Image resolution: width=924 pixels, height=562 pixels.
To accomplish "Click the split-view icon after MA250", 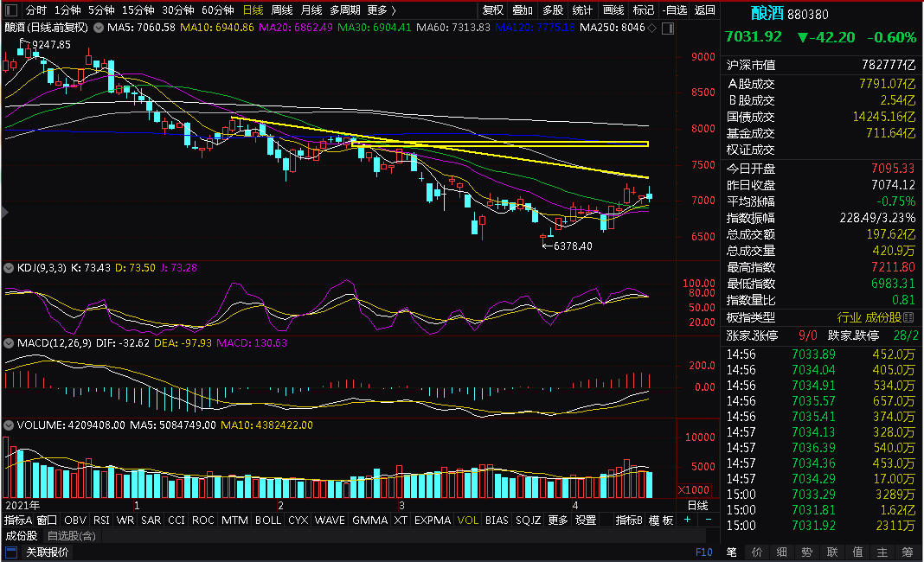I will (668, 29).
